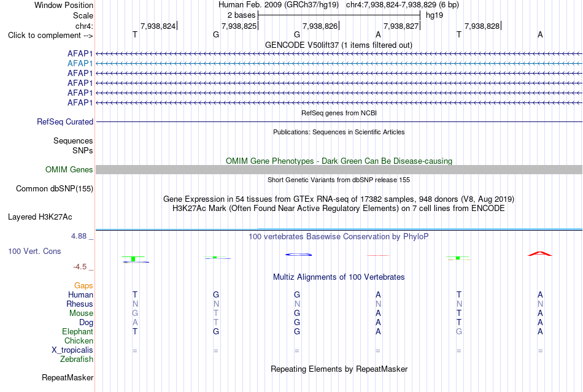Click the Scale label
Viewport: 583px width, 392px height.
coord(83,15)
